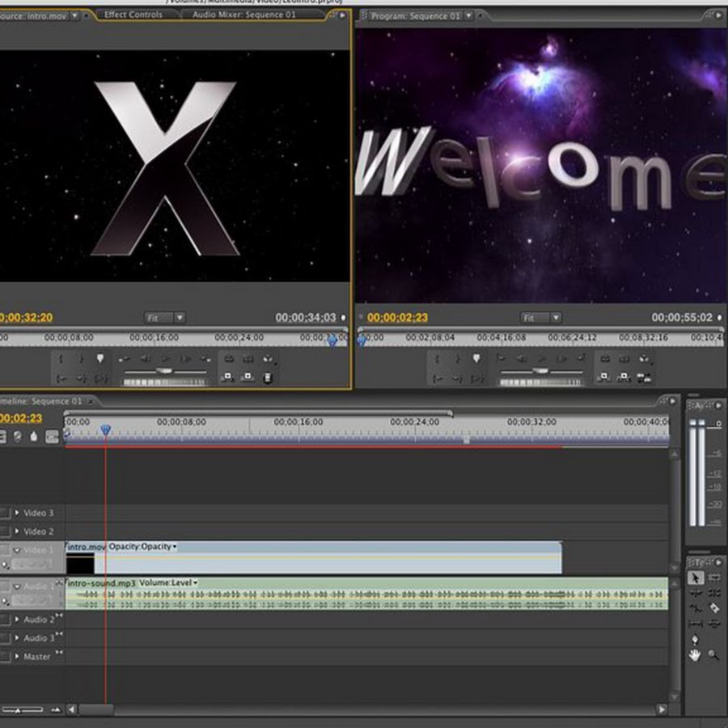
Task: Select the Razor tool in Tools panel
Action: point(713,608)
